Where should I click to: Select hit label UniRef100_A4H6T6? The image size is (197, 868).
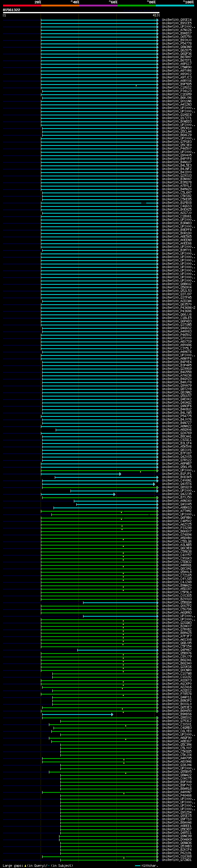coord(177,352)
